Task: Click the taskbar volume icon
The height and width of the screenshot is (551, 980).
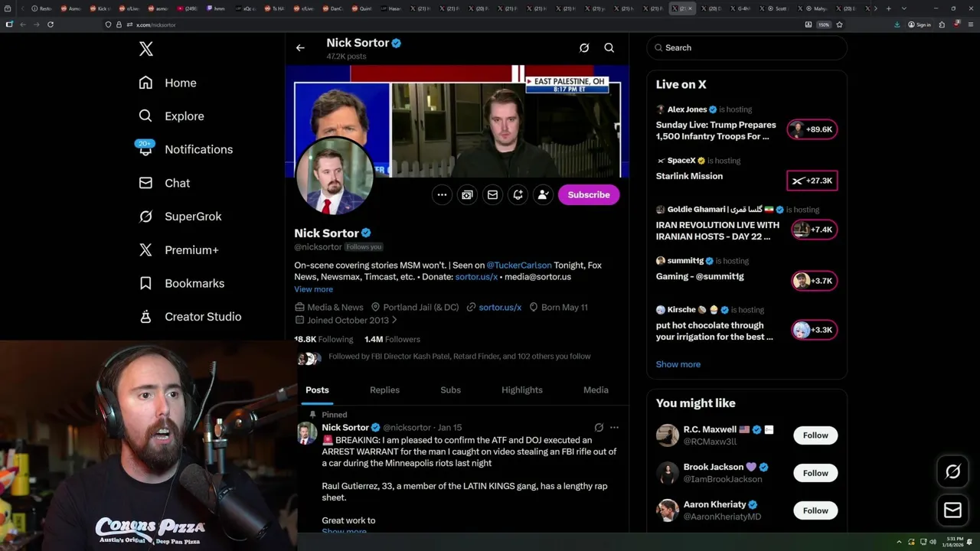Action: pos(933,542)
